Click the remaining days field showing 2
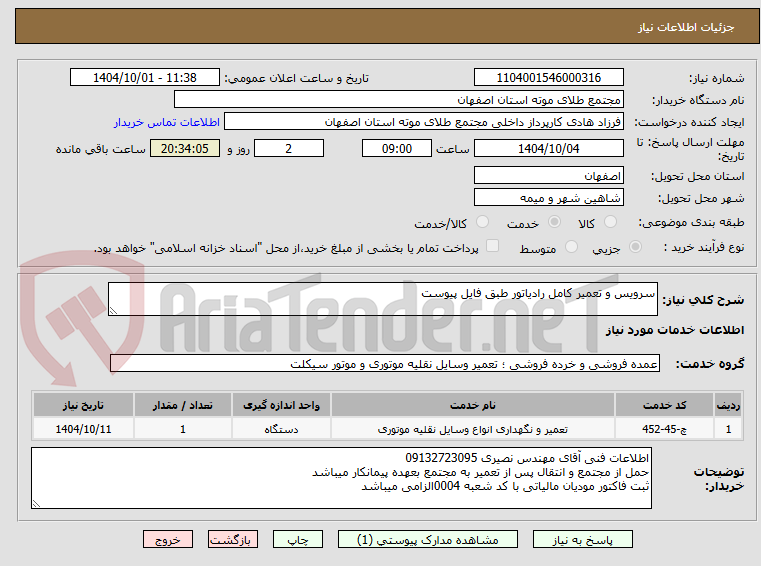The image size is (761, 566). [x=289, y=149]
